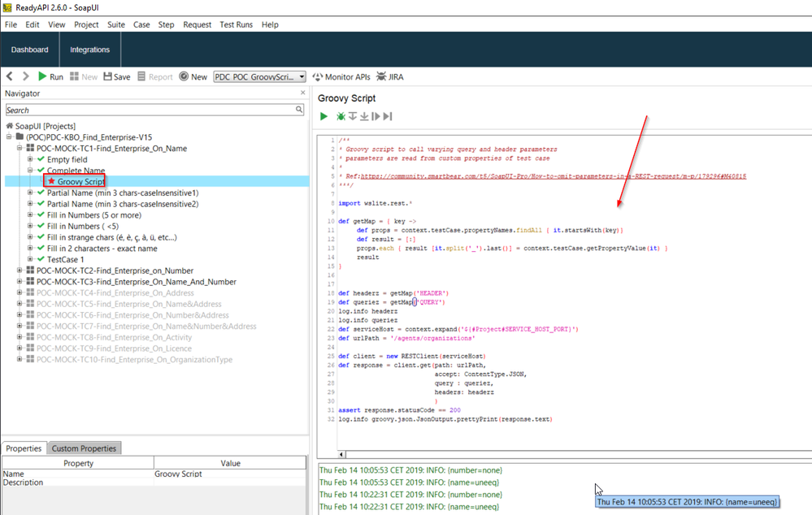Viewport: 812px width, 515px height.
Task: Click the Run button in main toolbar
Action: (50, 76)
